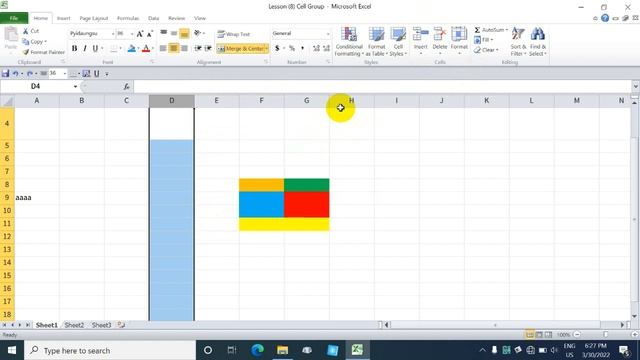Toggle Align Text Right
Screen dimensions: 640x360
[x=184, y=49]
